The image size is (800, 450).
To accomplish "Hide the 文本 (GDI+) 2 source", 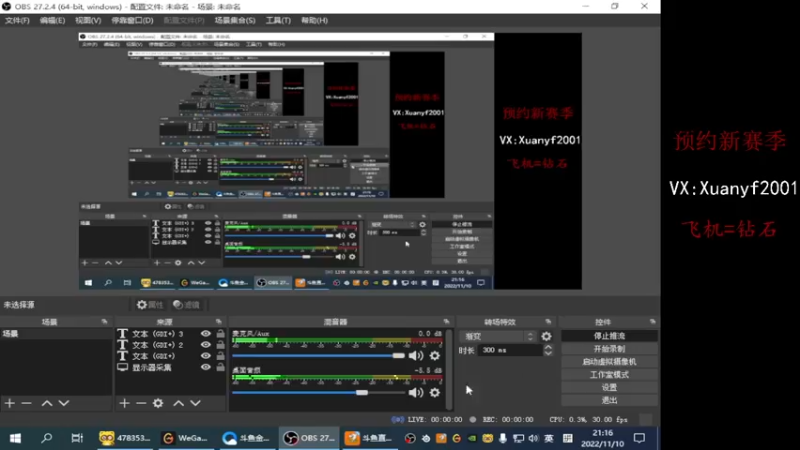I will [206, 345].
